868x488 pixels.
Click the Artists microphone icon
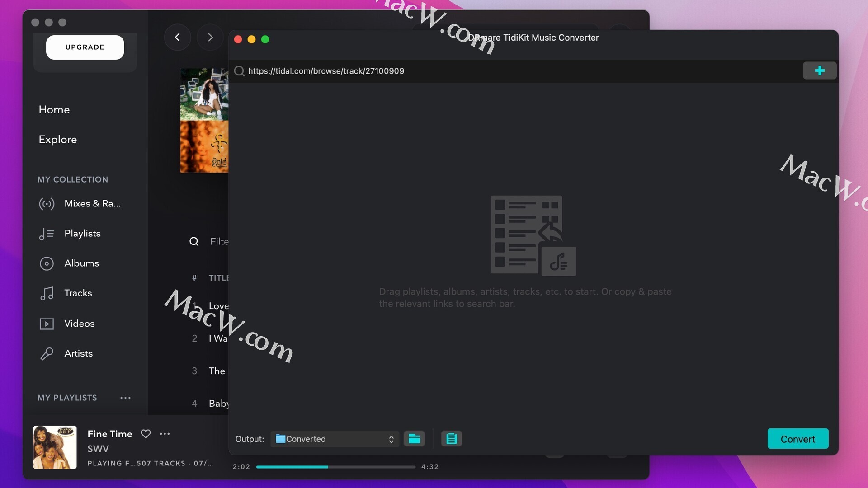coord(47,353)
